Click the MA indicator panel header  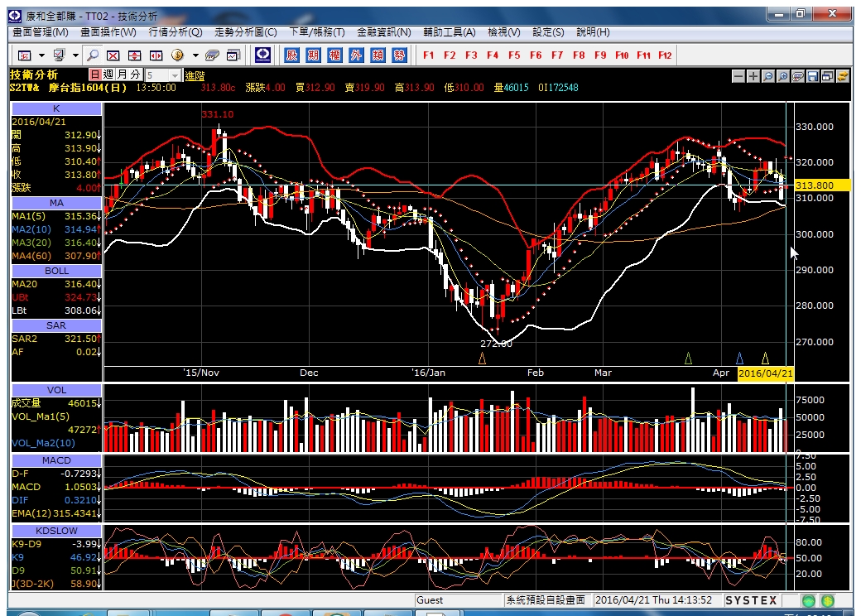point(56,203)
